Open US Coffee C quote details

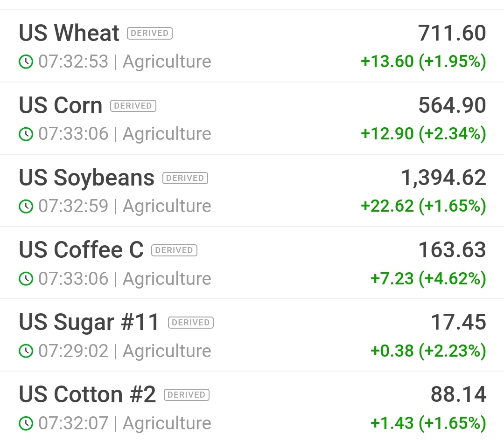click(x=81, y=250)
